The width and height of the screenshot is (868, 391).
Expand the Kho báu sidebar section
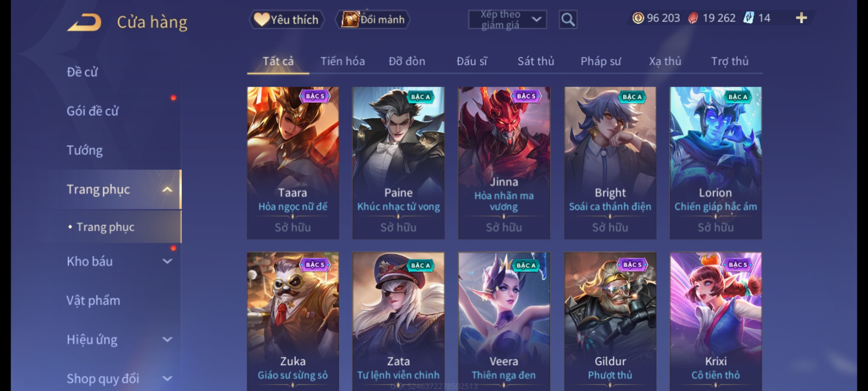tap(167, 261)
